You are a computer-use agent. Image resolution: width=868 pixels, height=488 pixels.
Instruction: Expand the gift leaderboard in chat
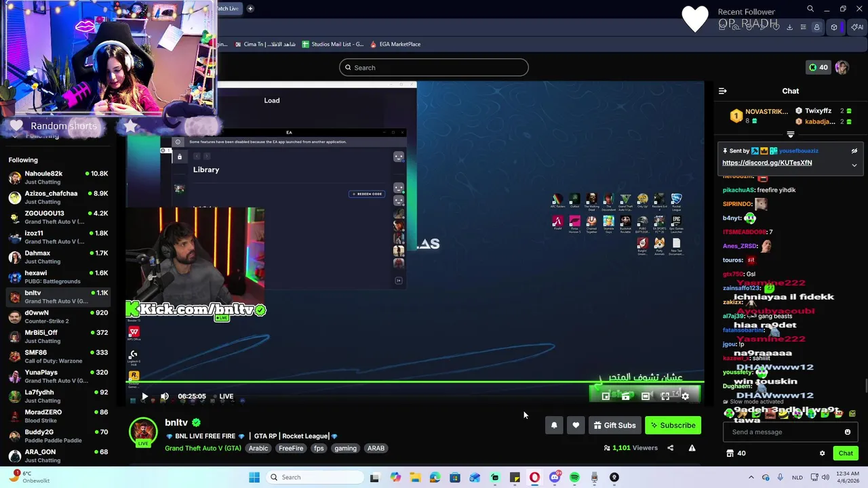point(790,135)
